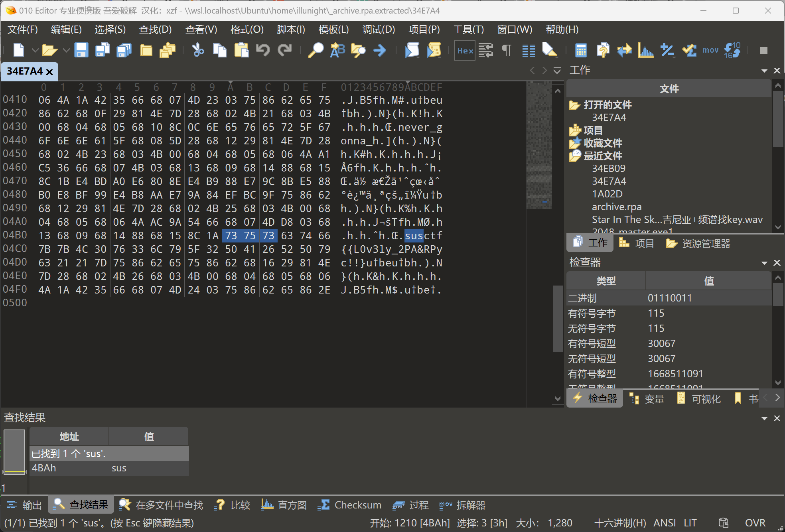Toggle LIT endian setting in status bar
Screen dimensions: 785x532
(x=690, y=523)
